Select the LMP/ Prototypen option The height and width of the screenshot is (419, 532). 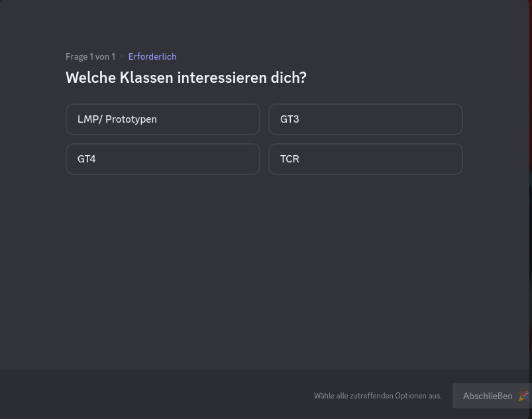[x=162, y=119]
